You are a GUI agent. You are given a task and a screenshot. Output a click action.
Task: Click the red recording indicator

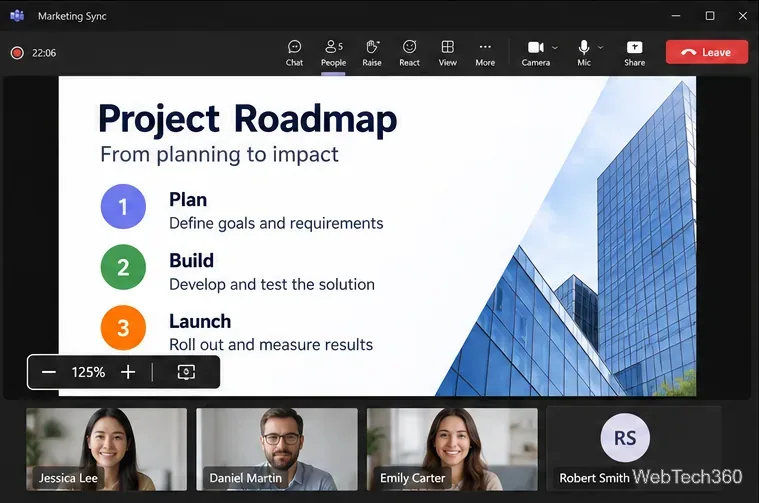[x=17, y=53]
